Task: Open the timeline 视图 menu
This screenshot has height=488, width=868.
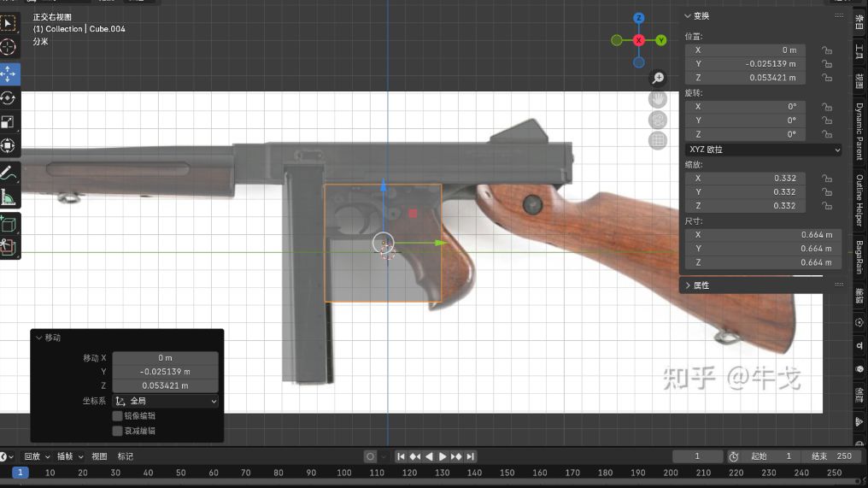Action: click(99, 456)
